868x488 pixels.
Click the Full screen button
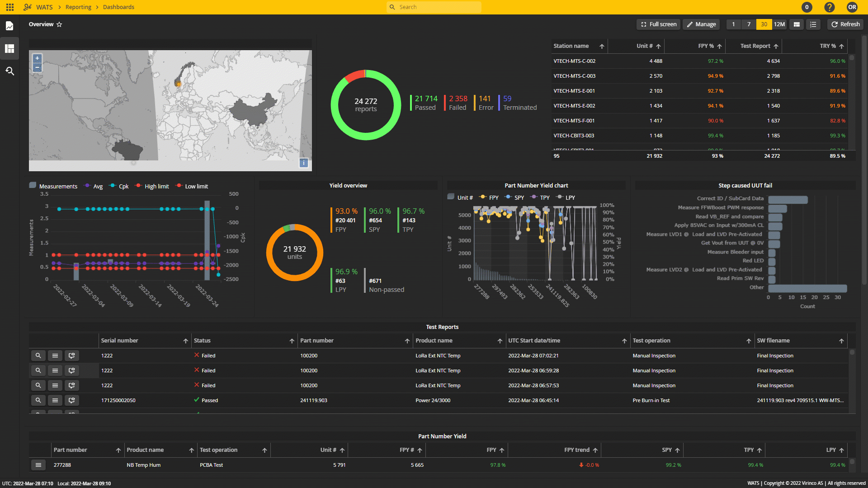[x=658, y=24]
